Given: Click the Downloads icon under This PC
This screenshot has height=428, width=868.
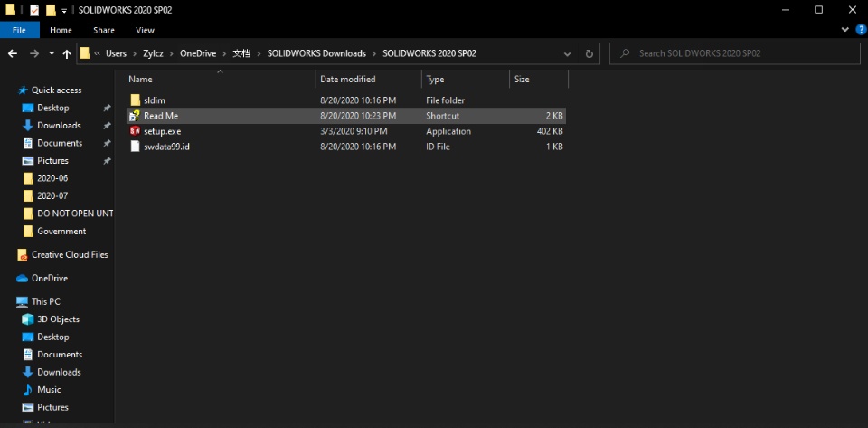Looking at the screenshot, I should tap(28, 372).
